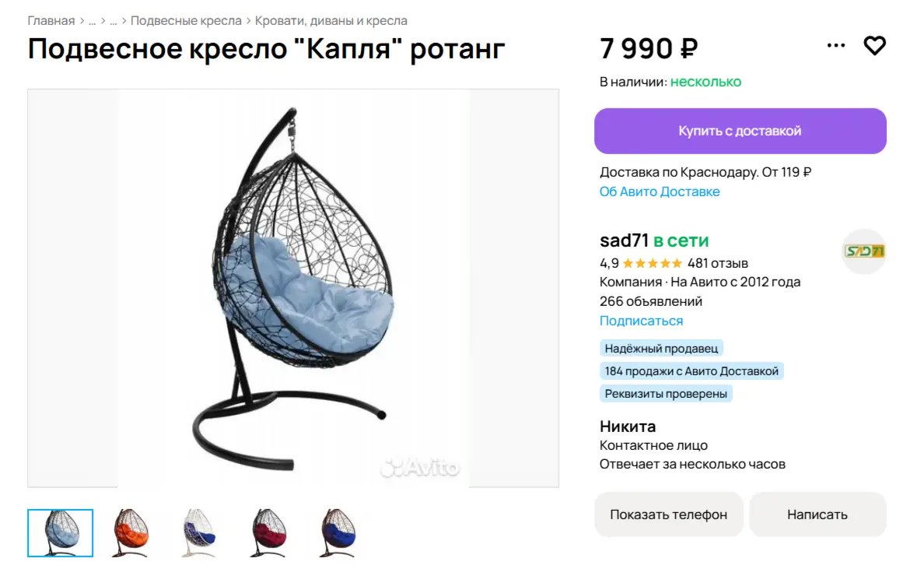Screen dimensions: 924x583
Task: Click Написать to message seller
Action: tap(817, 515)
